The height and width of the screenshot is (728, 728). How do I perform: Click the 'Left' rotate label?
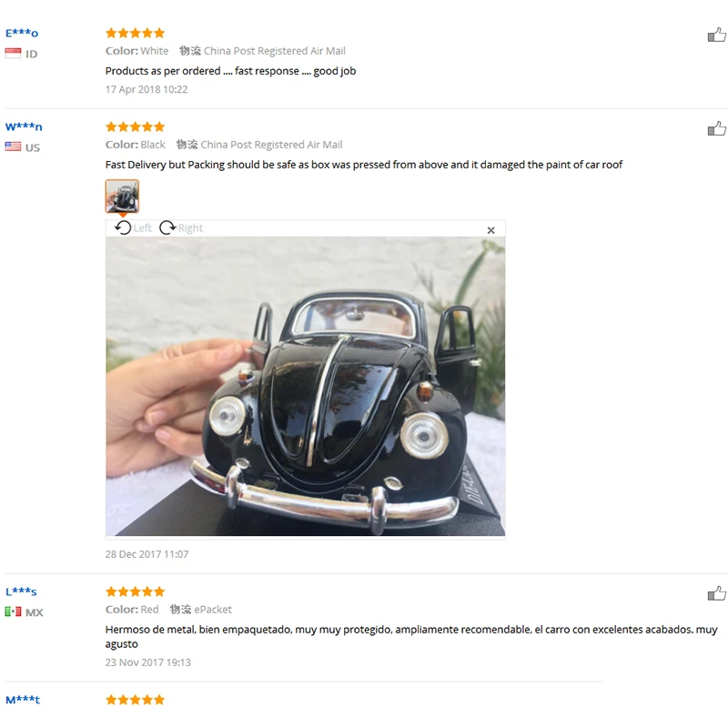coord(142,228)
